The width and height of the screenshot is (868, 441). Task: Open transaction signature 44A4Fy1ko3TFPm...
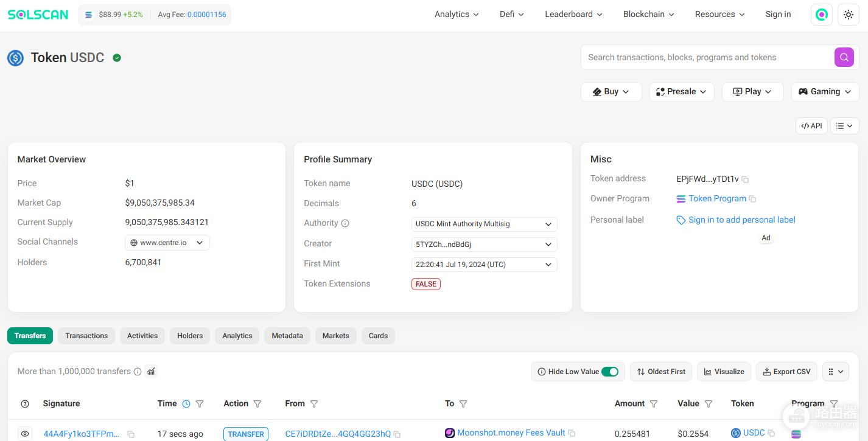pos(82,434)
